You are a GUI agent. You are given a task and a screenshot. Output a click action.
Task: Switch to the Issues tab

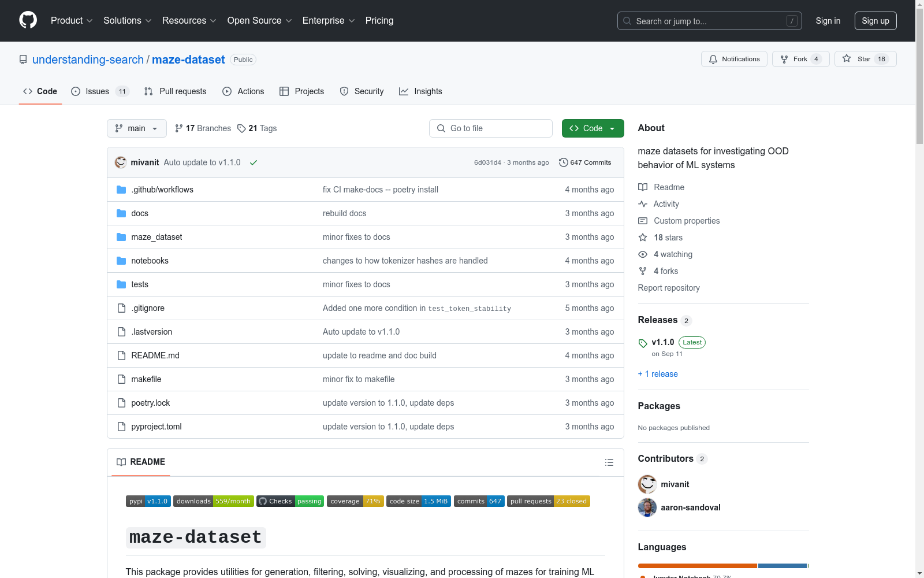point(100,91)
